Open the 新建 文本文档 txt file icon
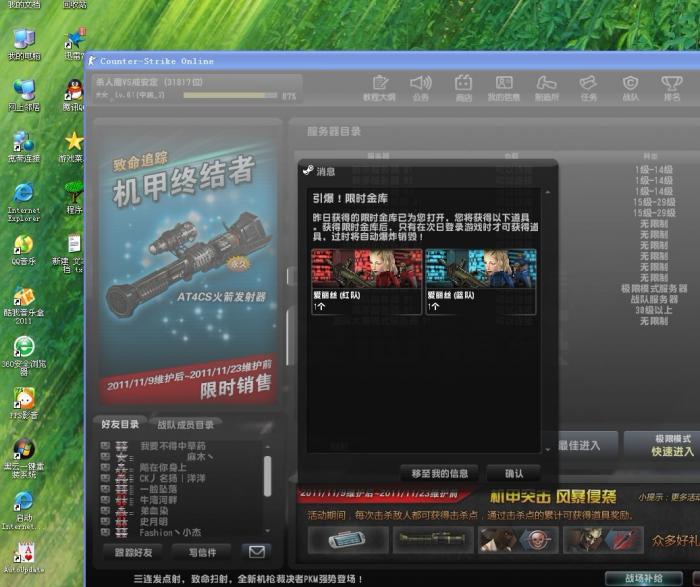Viewport: 700px width, 587px height. [68, 253]
